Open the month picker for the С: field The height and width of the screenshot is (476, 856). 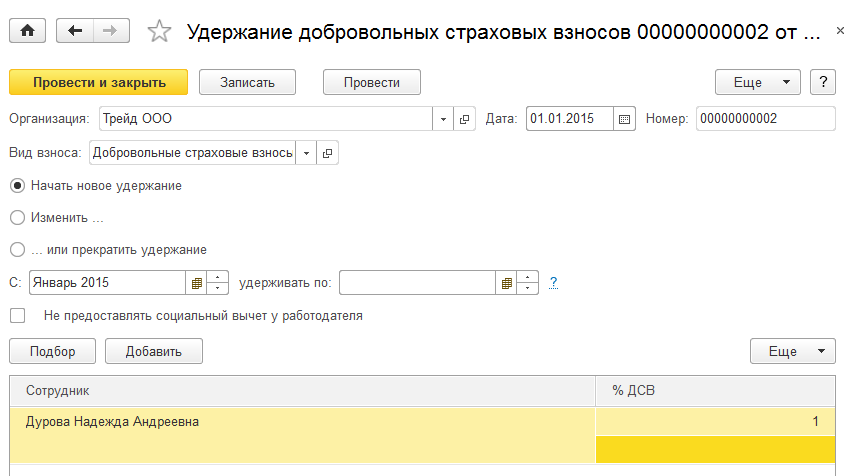196,283
